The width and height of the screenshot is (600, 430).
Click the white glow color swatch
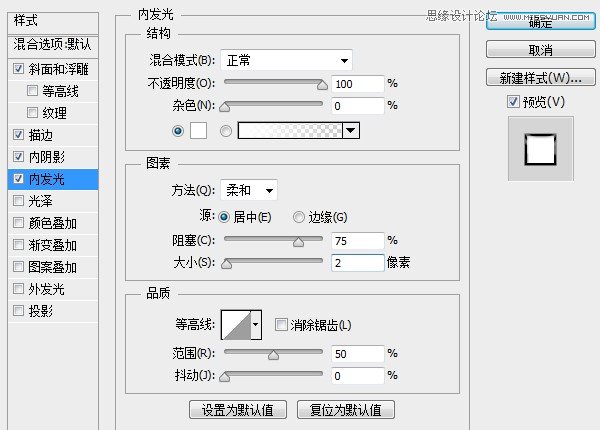199,131
